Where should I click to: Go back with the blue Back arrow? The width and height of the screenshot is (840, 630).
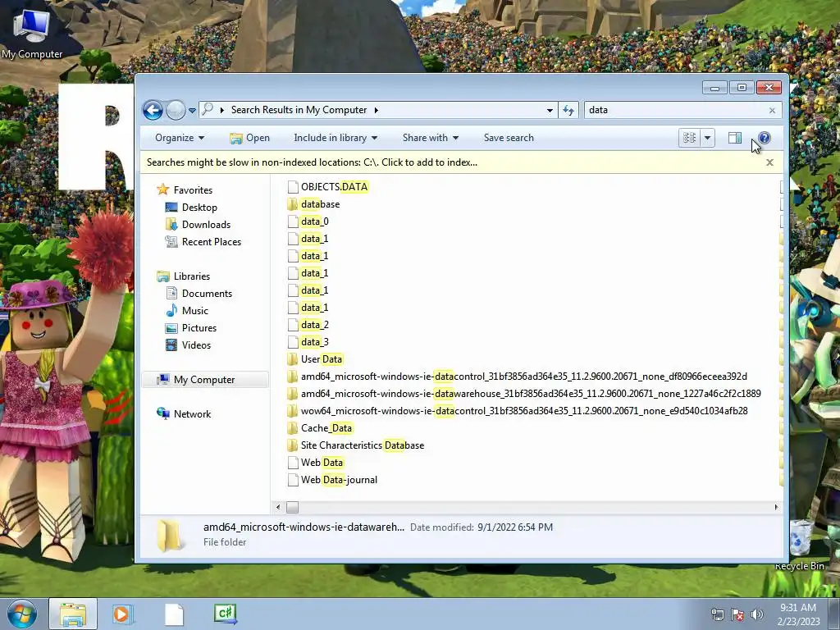pyautogui.click(x=153, y=111)
